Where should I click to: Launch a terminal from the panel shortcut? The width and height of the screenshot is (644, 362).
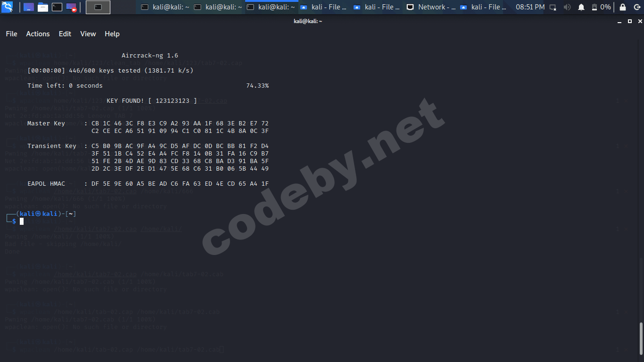[x=57, y=7]
